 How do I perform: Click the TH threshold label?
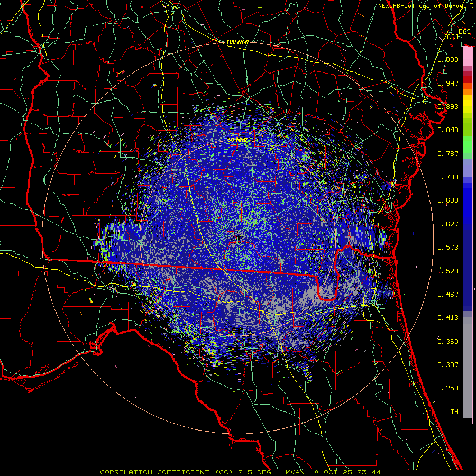tap(454, 412)
